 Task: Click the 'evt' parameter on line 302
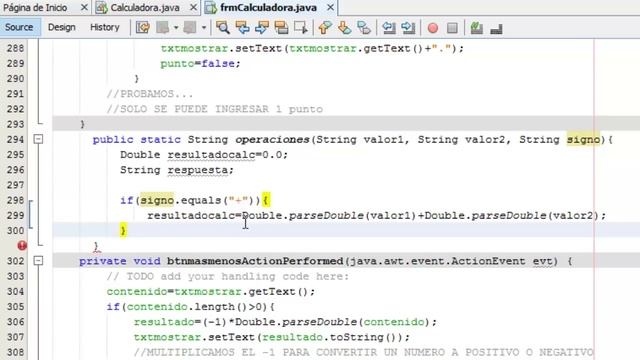click(542, 261)
